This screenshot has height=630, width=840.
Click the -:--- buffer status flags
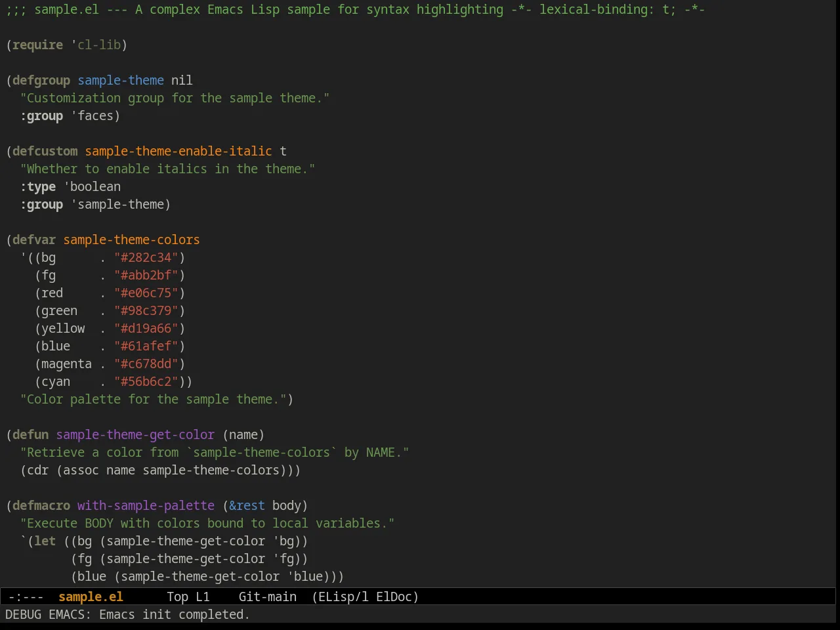pyautogui.click(x=26, y=597)
